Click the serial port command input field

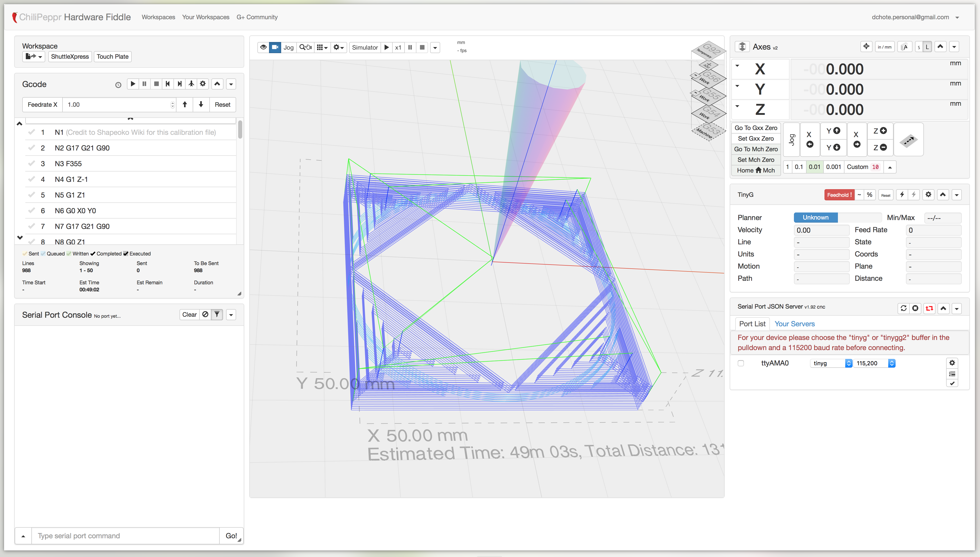(125, 536)
